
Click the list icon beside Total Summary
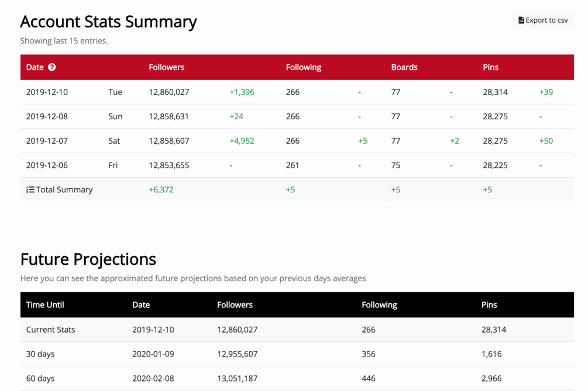30,190
